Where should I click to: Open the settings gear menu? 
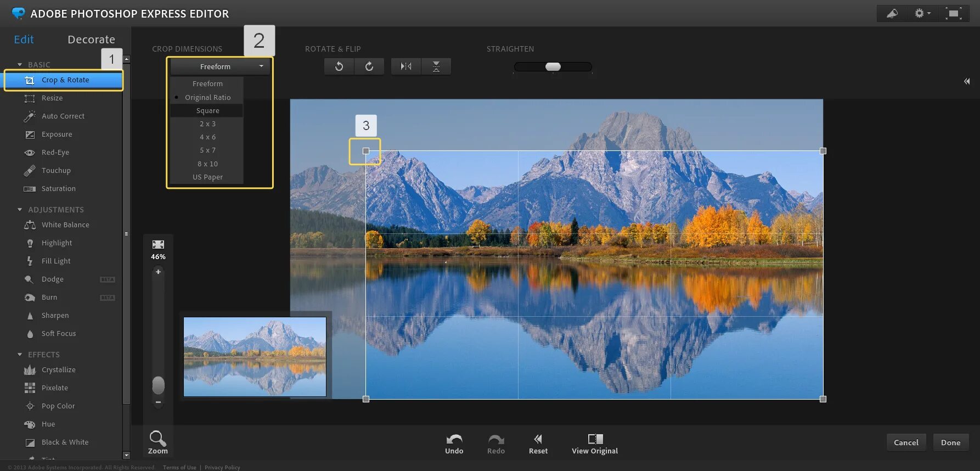click(x=922, y=14)
